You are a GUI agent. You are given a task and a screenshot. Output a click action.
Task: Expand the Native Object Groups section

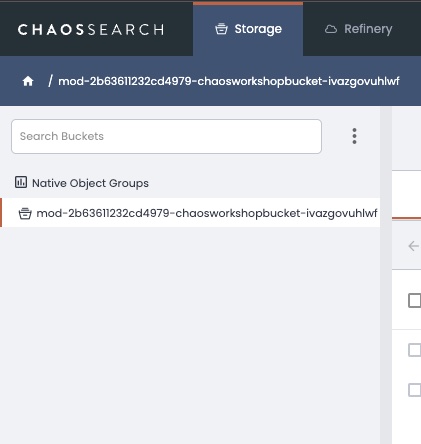(x=90, y=183)
